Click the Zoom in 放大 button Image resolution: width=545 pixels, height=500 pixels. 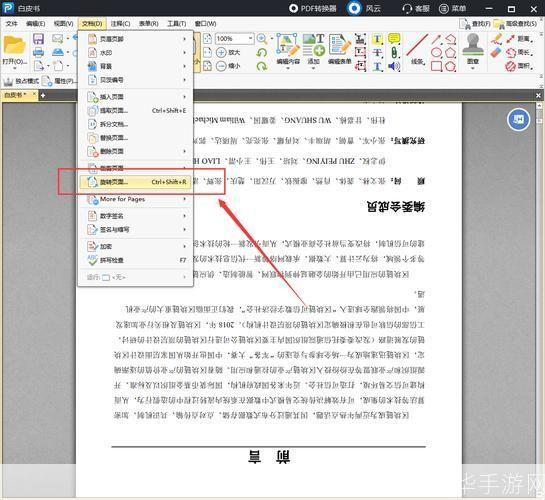(x=228, y=52)
